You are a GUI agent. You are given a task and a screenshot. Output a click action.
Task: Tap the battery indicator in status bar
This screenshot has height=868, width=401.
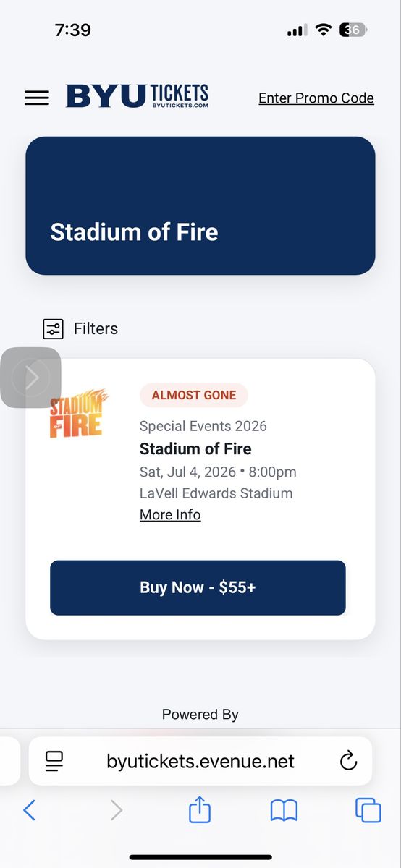(x=354, y=30)
